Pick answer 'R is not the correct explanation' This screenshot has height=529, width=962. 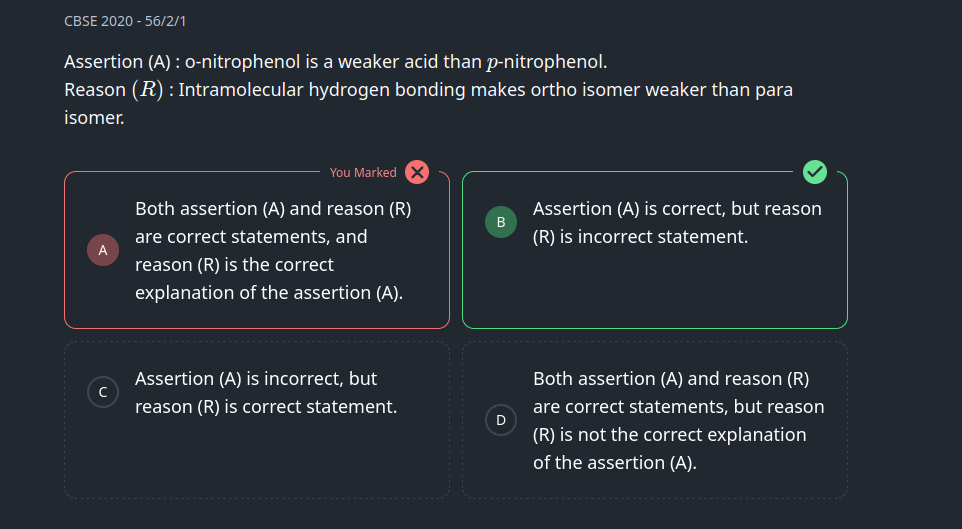tap(678, 421)
